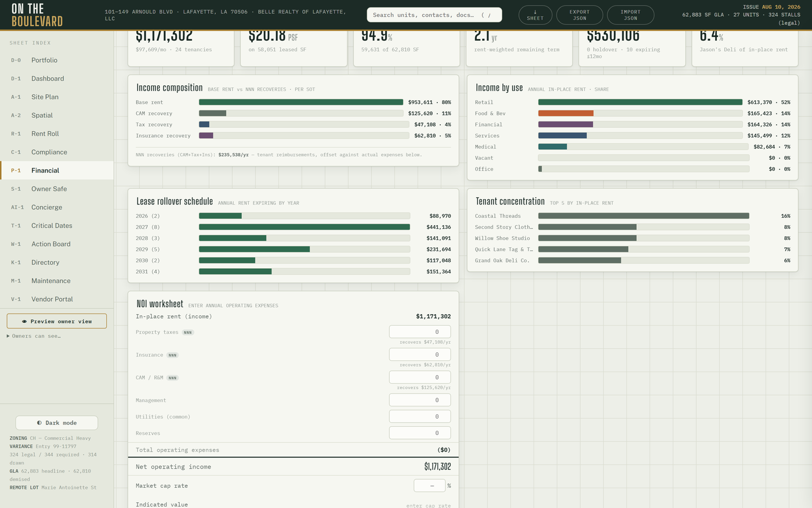812x508 pixels.
Task: Click the "$613,370 · 52%" Retail value
Action: coord(768,102)
